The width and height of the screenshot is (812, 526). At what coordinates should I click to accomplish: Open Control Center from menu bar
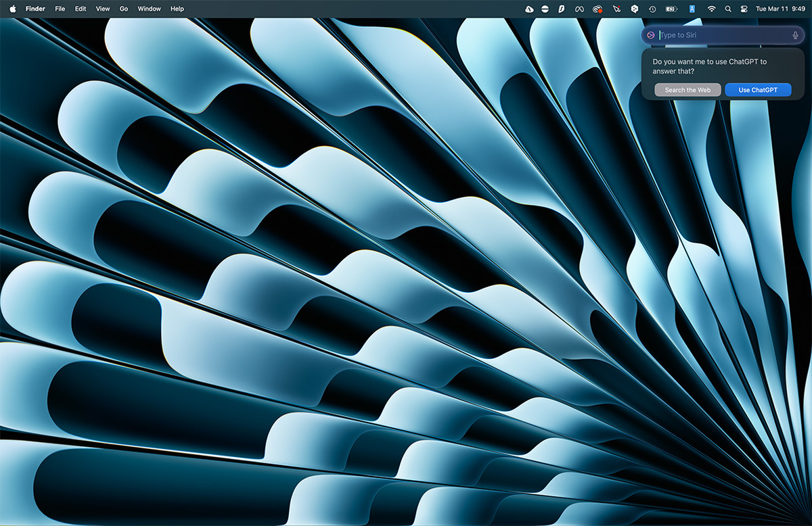pyautogui.click(x=744, y=9)
